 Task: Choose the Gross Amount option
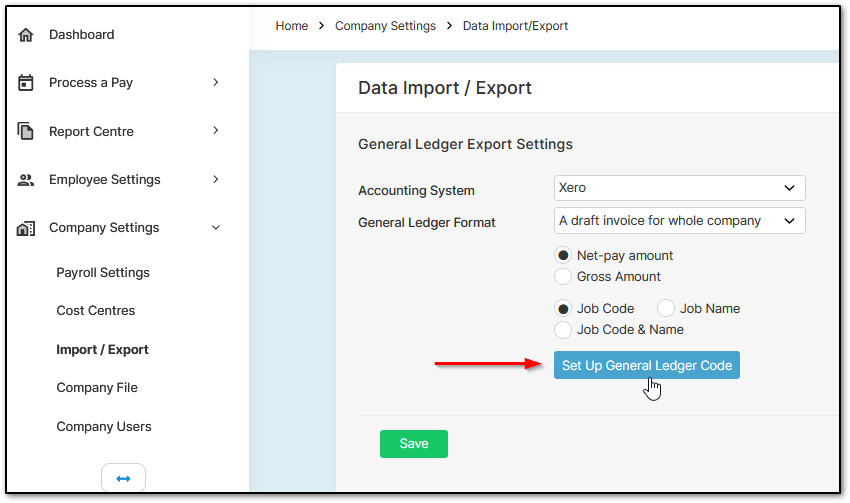[x=563, y=276]
